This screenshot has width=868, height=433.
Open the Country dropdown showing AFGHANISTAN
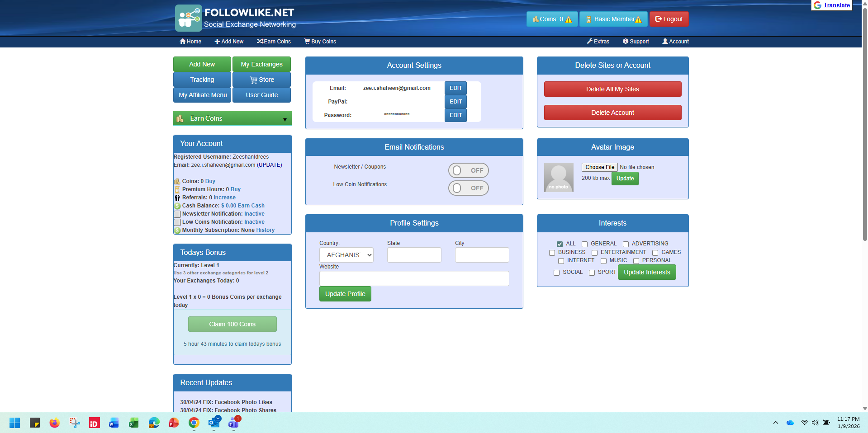[346, 255]
